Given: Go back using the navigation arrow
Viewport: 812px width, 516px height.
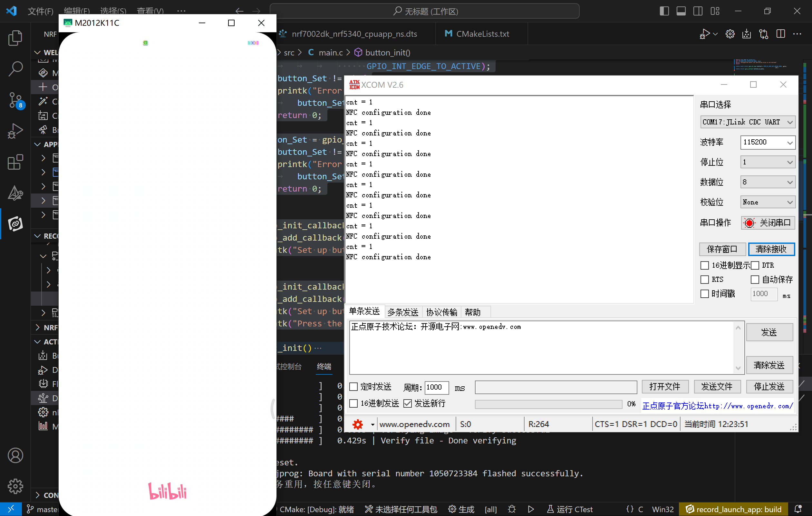Looking at the screenshot, I should (239, 11).
